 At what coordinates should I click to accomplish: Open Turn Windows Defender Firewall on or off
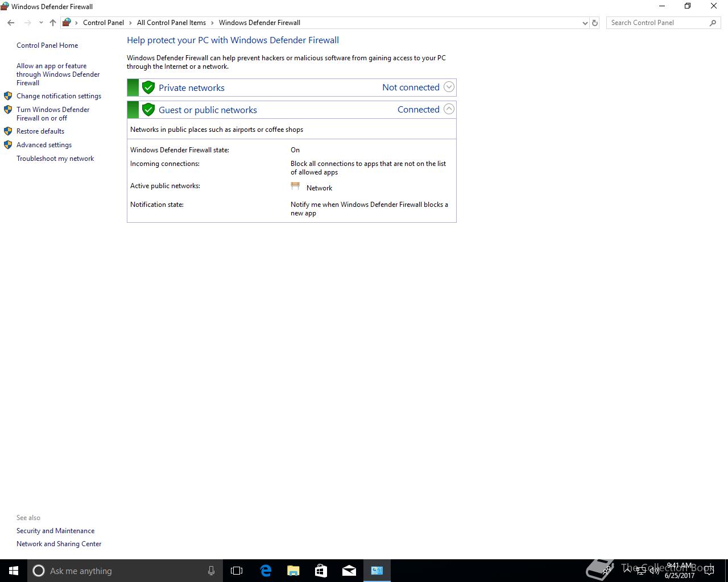(x=53, y=114)
